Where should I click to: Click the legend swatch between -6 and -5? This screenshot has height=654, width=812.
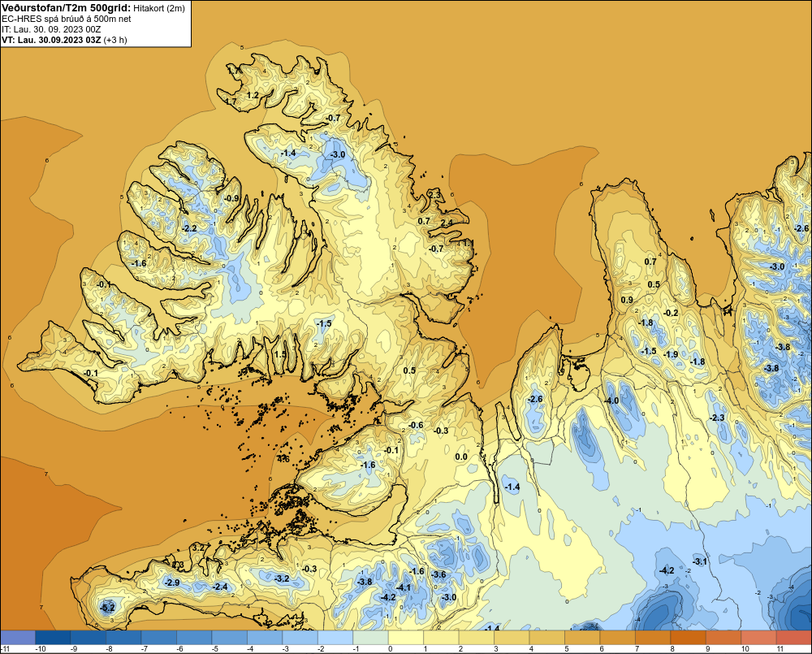click(x=194, y=638)
